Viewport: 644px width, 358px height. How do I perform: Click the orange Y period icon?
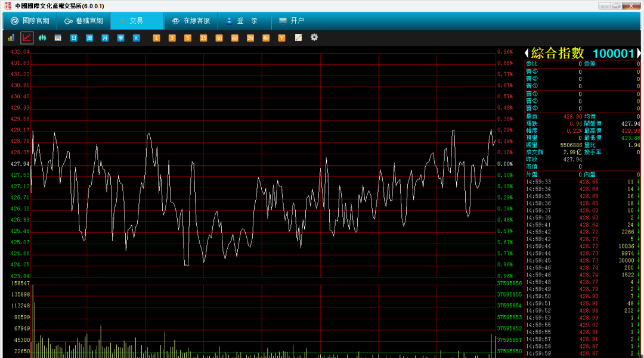point(281,38)
